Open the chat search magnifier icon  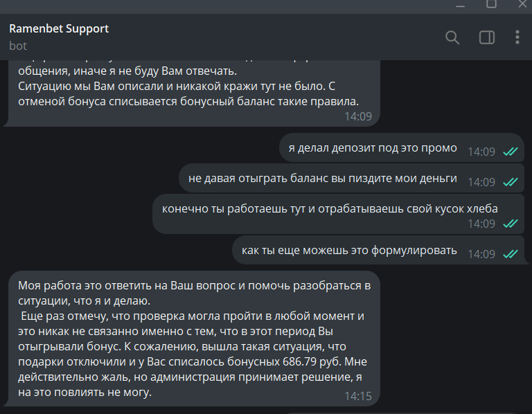coord(452,37)
